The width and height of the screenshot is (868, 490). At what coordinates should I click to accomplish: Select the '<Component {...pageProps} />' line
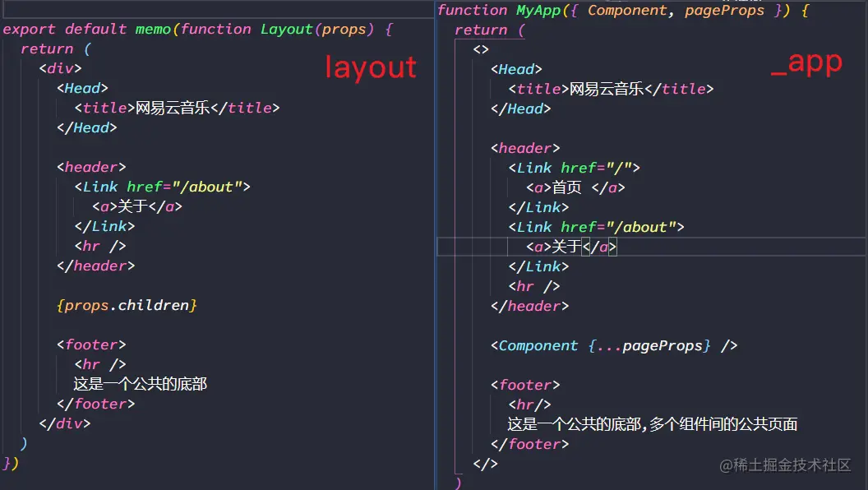[614, 345]
